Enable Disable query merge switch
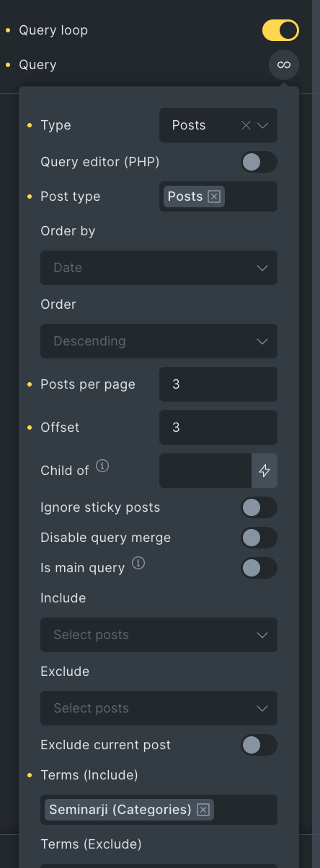The width and height of the screenshot is (320, 868). (x=259, y=538)
